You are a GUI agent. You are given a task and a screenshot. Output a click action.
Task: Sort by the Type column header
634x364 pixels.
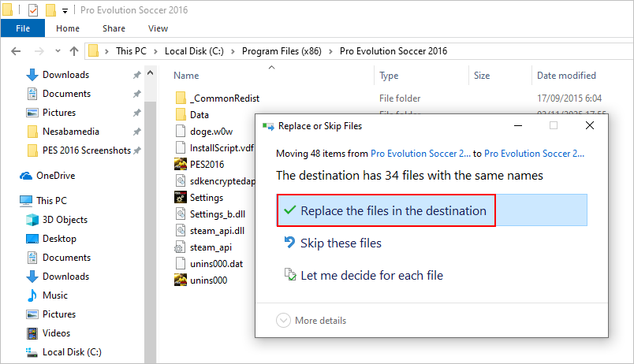(x=389, y=76)
